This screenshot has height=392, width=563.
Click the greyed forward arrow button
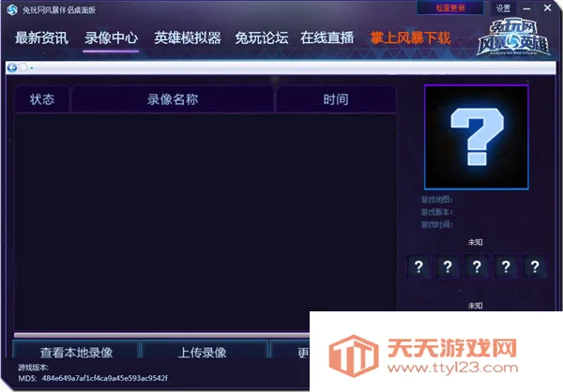click(23, 68)
